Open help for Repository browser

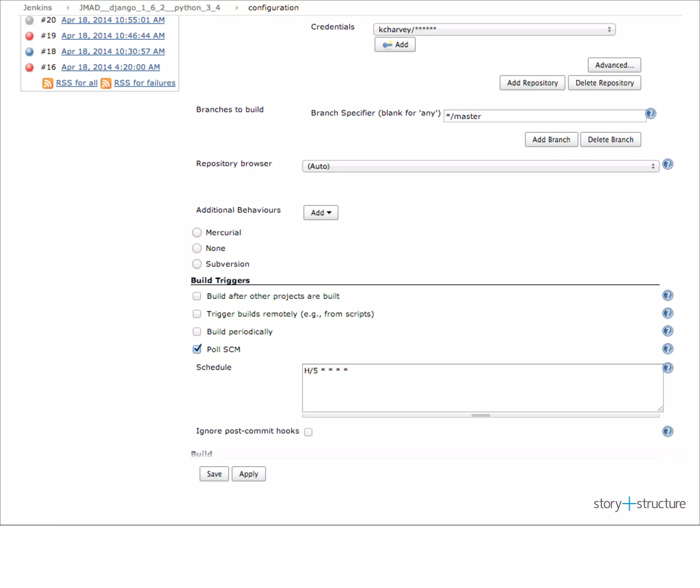[x=668, y=164]
